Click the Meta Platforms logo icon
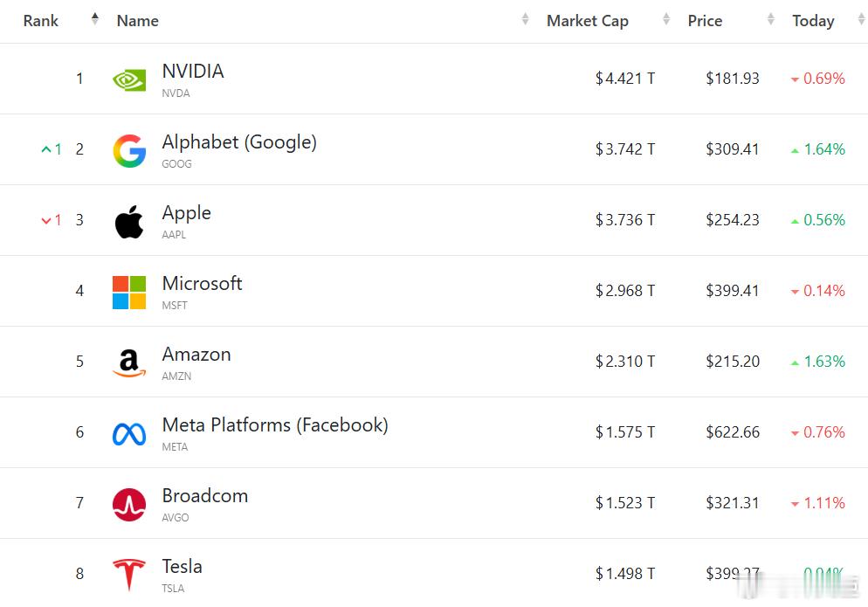This screenshot has width=868, height=607. [x=129, y=433]
